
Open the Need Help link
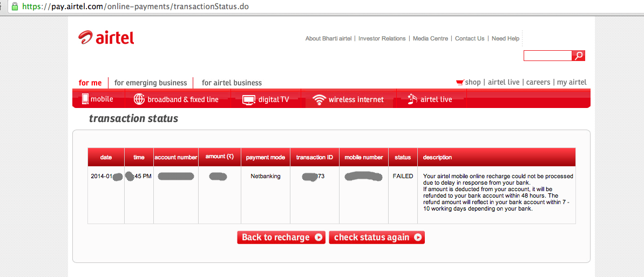506,38
